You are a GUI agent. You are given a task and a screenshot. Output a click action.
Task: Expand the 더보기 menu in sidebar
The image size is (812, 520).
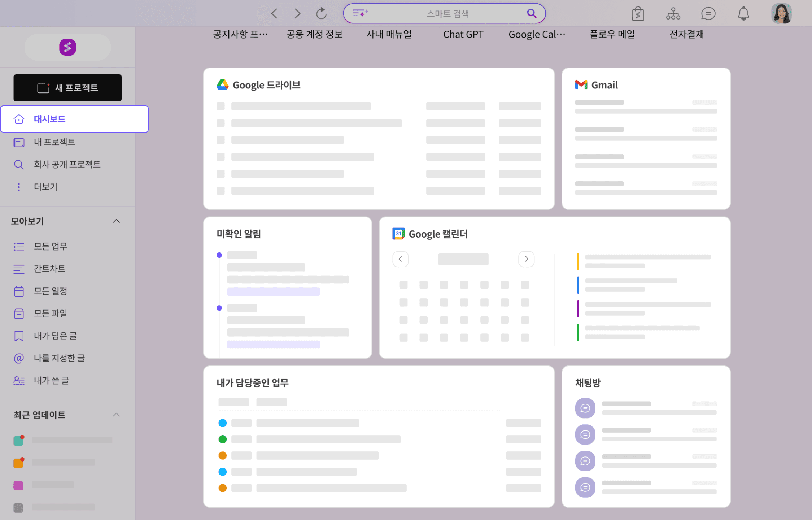(x=45, y=187)
